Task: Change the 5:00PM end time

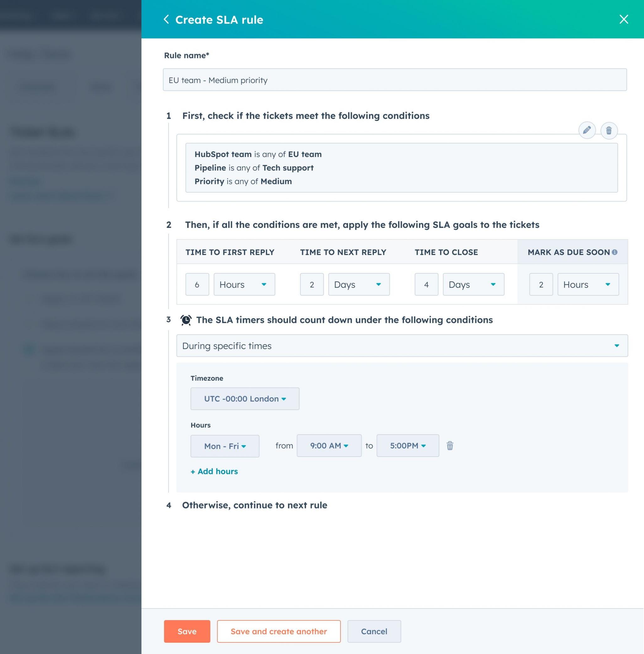Action: [x=407, y=445]
